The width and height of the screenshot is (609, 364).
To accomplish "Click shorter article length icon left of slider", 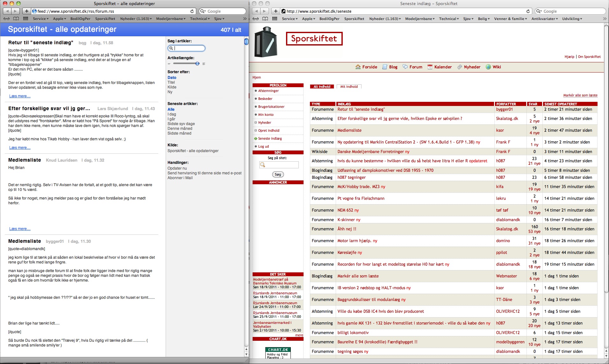I will pos(169,64).
